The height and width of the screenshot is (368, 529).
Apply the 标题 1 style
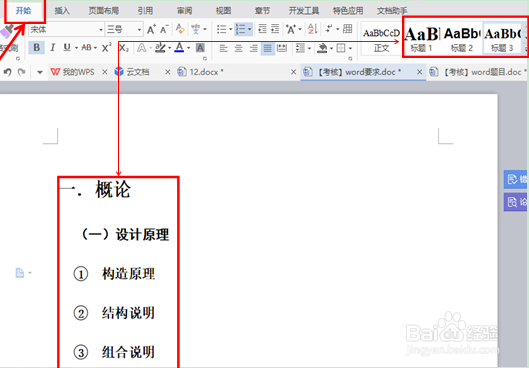[x=422, y=40]
